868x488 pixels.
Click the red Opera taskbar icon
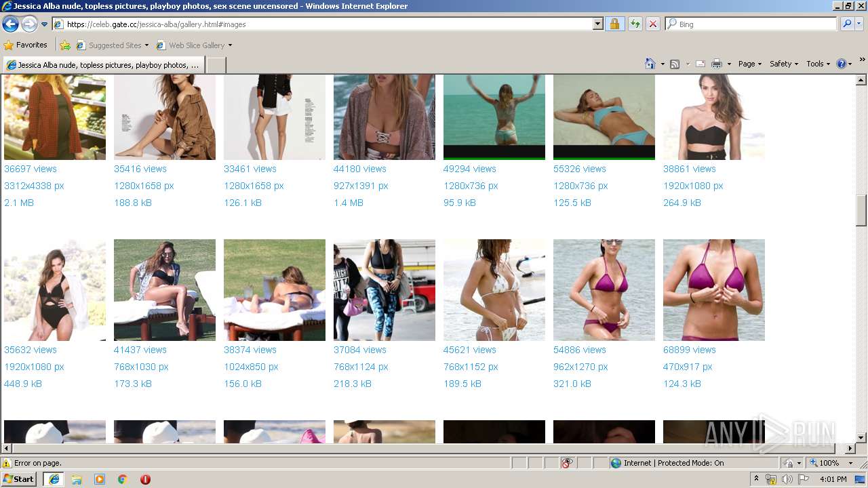[145, 479]
